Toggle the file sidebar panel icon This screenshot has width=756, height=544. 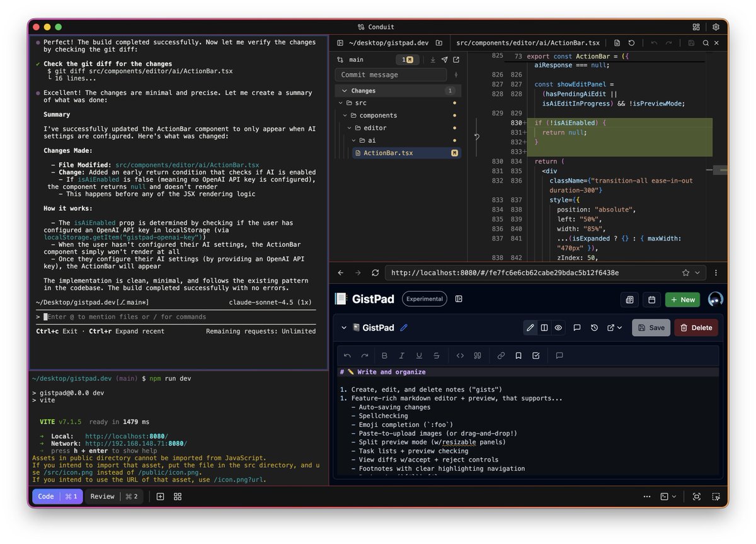(x=340, y=43)
